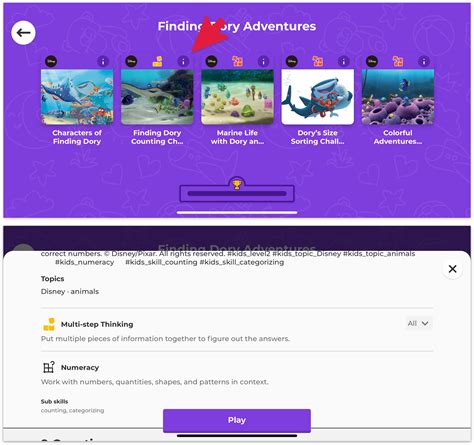This screenshot has width=474, height=445.
Task: Click Disney badge above Marine Life card
Action: click(211, 61)
